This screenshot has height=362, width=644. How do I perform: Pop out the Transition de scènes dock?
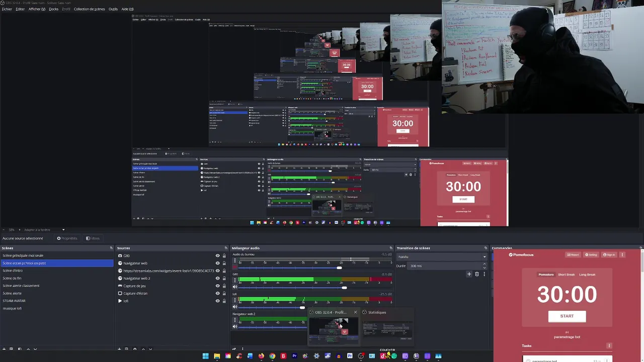coord(486,248)
